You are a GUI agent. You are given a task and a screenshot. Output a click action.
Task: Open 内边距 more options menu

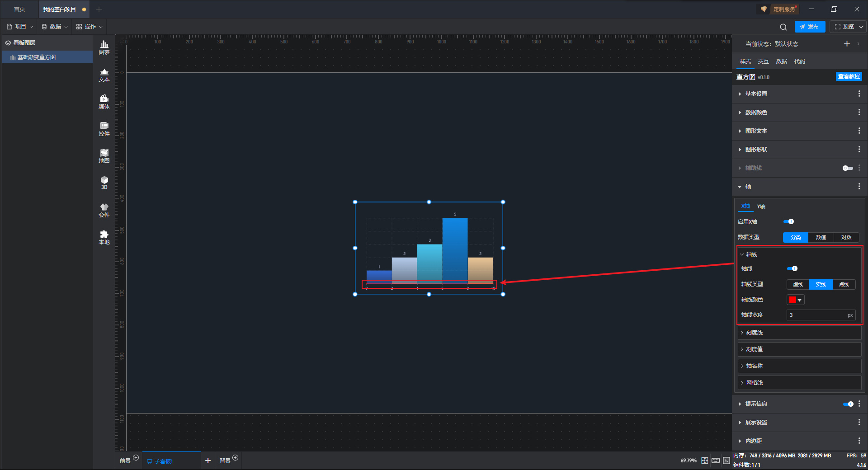pyautogui.click(x=859, y=441)
